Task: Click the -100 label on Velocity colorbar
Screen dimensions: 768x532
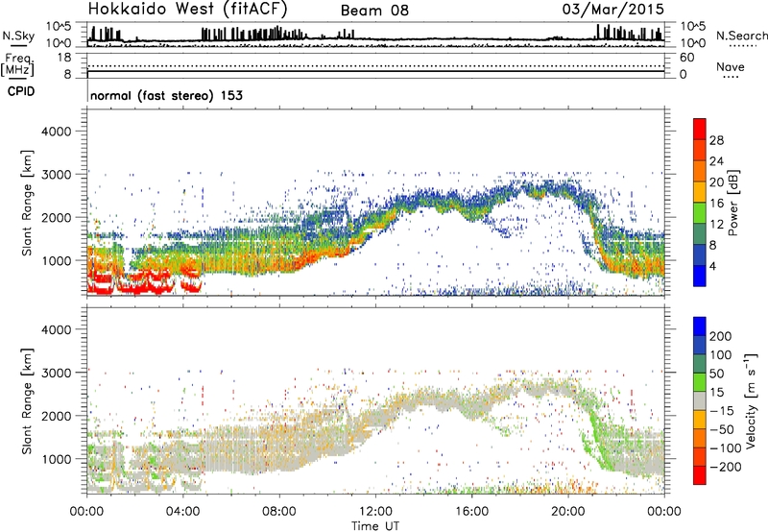Action: pos(726,448)
